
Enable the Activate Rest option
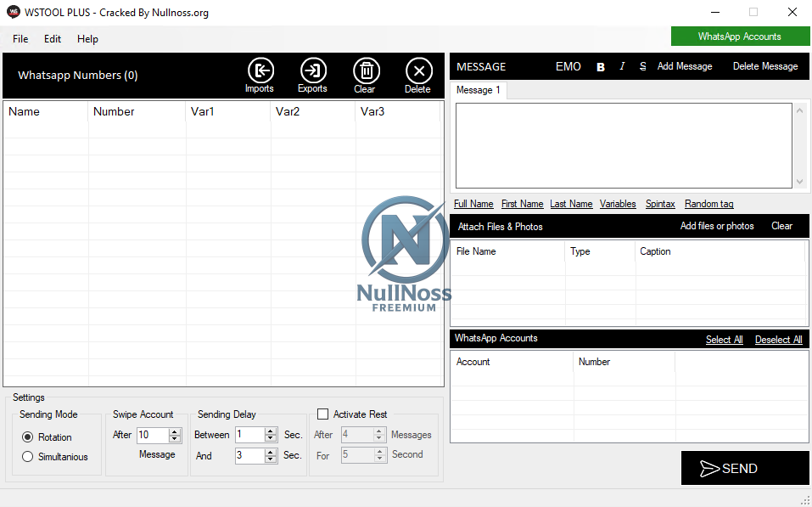coord(322,414)
